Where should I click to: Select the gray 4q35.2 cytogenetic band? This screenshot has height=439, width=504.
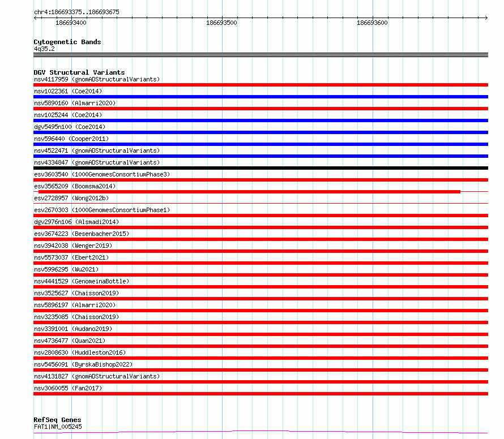click(x=260, y=55)
